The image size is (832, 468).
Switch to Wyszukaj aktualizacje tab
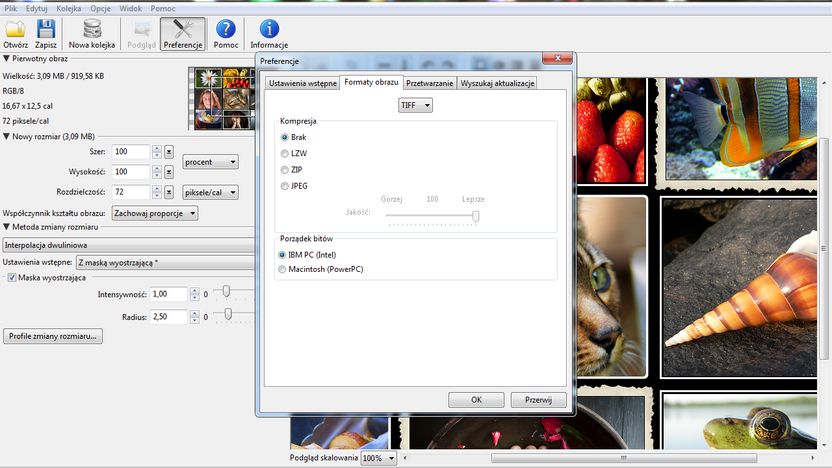tap(497, 83)
